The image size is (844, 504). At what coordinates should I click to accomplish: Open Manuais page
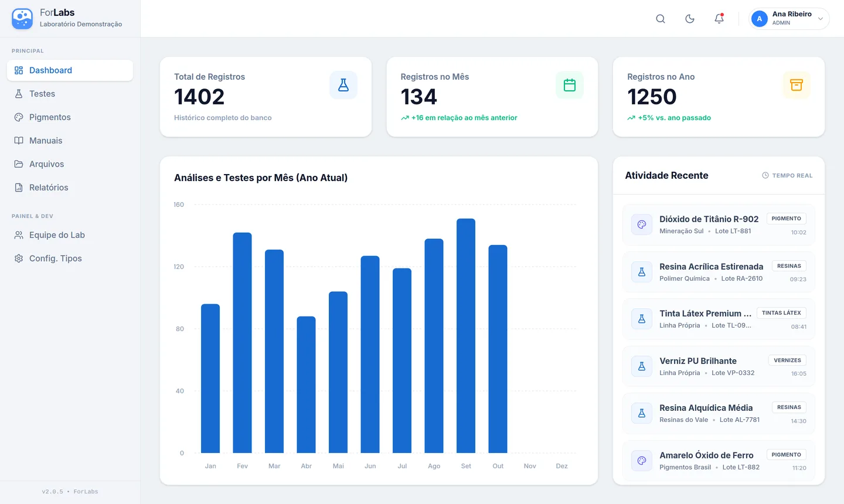[x=70, y=141]
